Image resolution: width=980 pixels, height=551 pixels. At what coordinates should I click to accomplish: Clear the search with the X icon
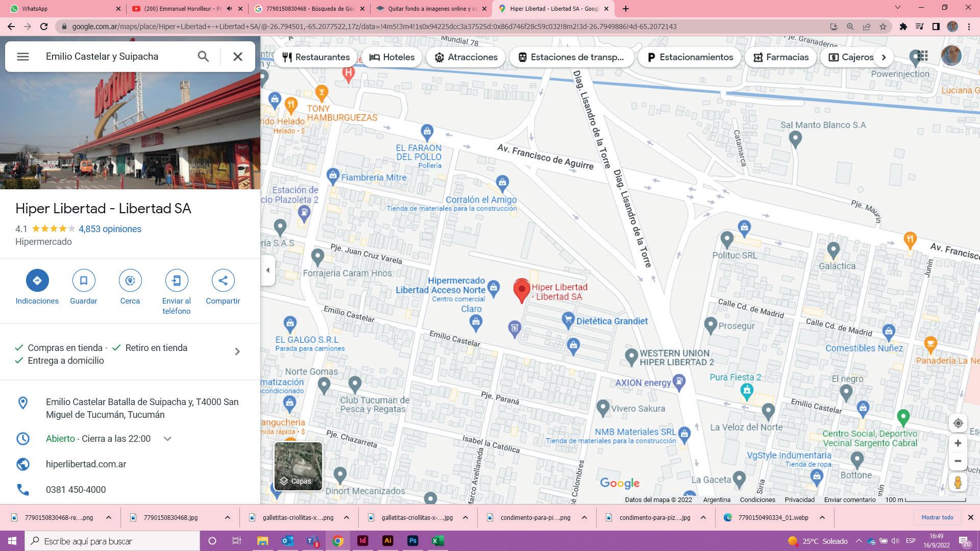[238, 57]
